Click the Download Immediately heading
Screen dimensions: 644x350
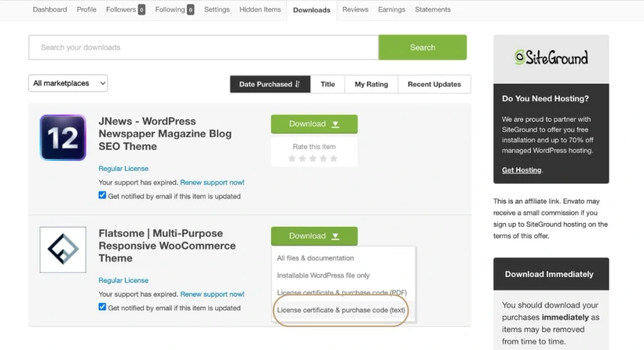549,274
